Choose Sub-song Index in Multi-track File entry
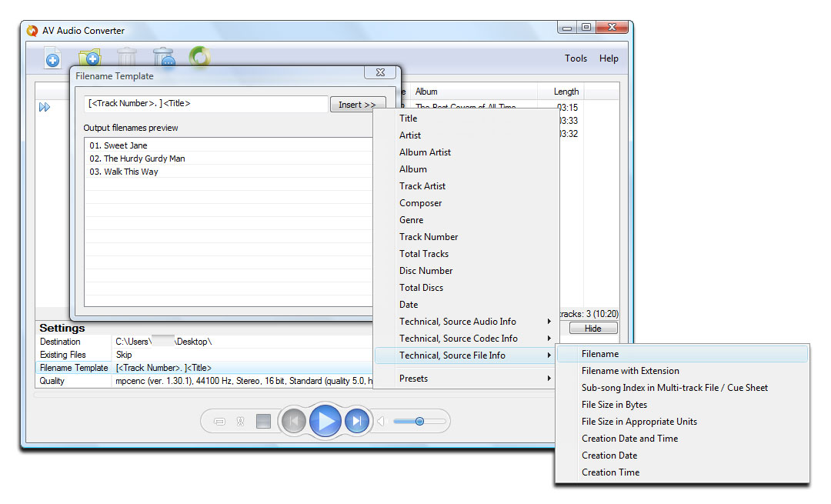831x504 pixels. coord(682,388)
